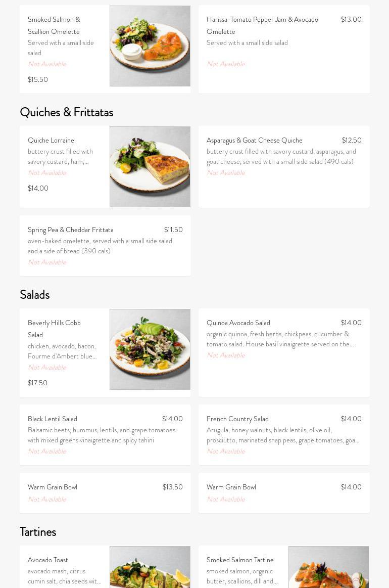
Task: Click the Salads section heading
Action: click(34, 295)
